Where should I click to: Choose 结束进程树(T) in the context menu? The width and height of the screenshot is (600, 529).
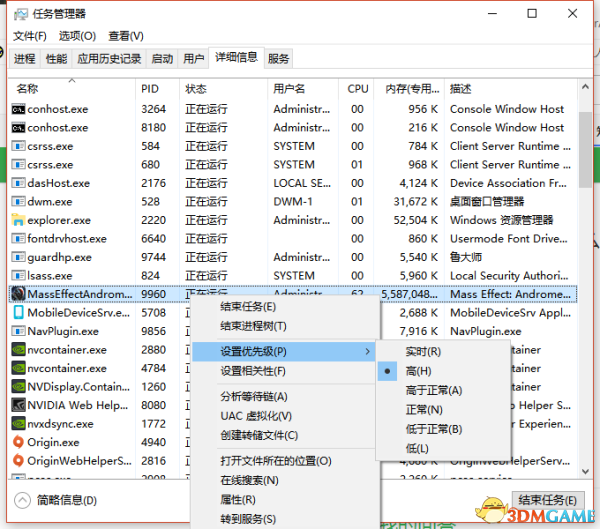point(285,327)
